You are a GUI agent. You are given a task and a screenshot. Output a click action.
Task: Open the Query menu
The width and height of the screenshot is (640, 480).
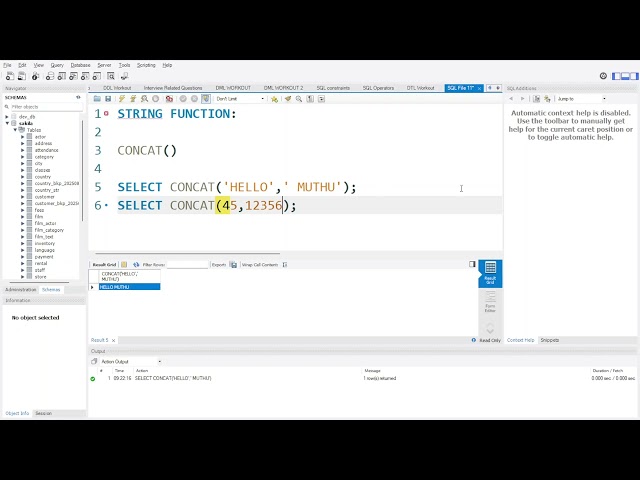(57, 65)
